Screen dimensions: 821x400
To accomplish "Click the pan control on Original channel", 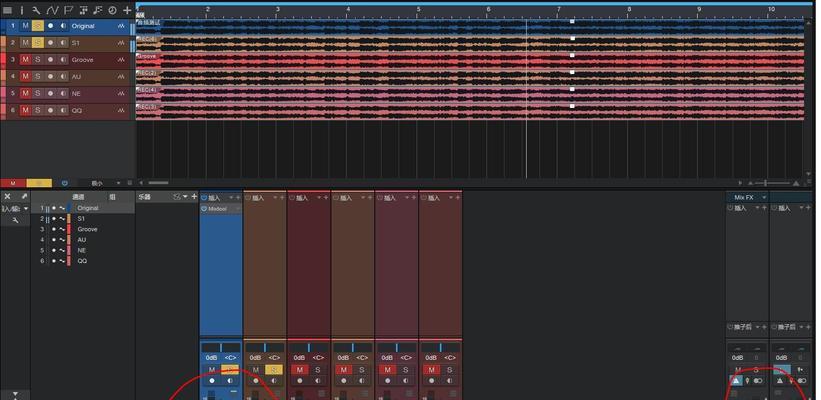I will tap(221, 348).
